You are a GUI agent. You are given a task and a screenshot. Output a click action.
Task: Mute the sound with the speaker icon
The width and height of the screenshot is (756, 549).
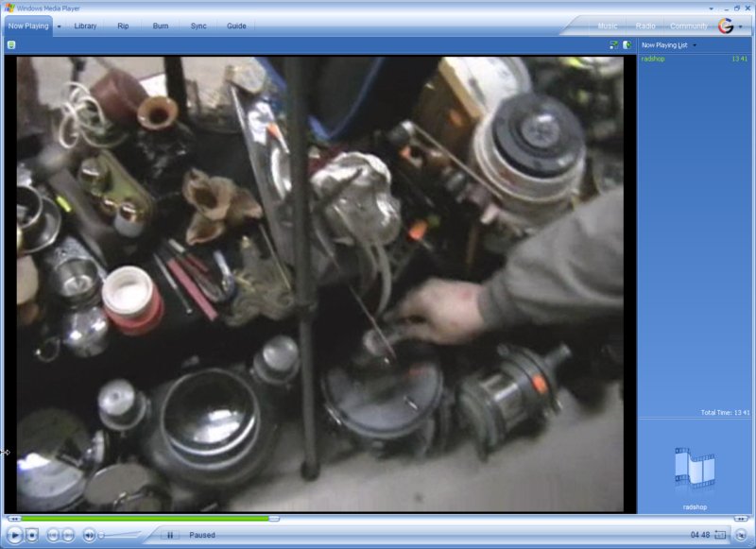[89, 535]
